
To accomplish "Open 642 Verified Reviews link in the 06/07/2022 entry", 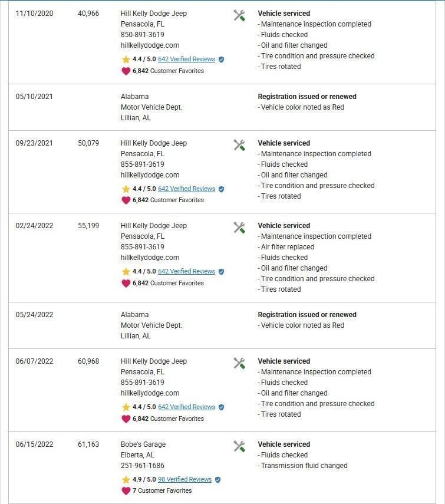I will tap(186, 407).
